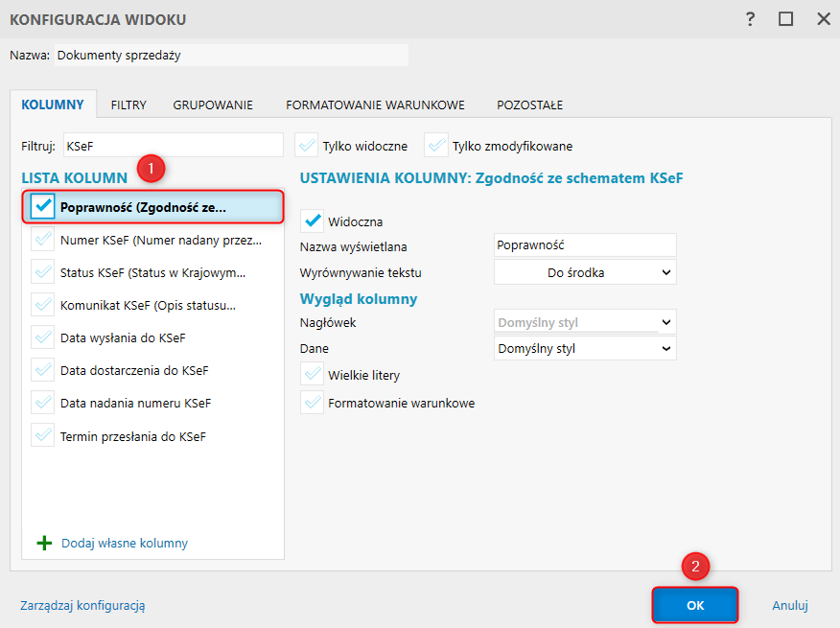This screenshot has height=628, width=840.
Task: Enable the Wielkie litery option
Action: coord(313,375)
